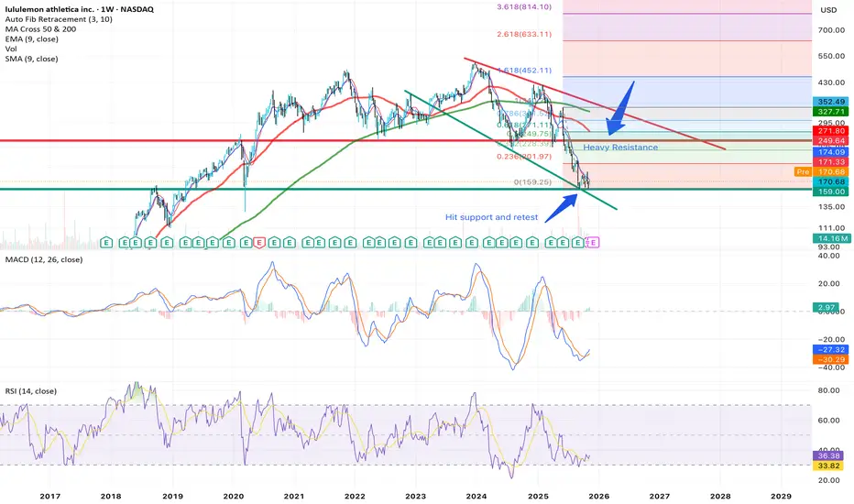Screen dimensions: 854x504
Task: Click the red E earnings marker near 2020
Action: (259, 243)
